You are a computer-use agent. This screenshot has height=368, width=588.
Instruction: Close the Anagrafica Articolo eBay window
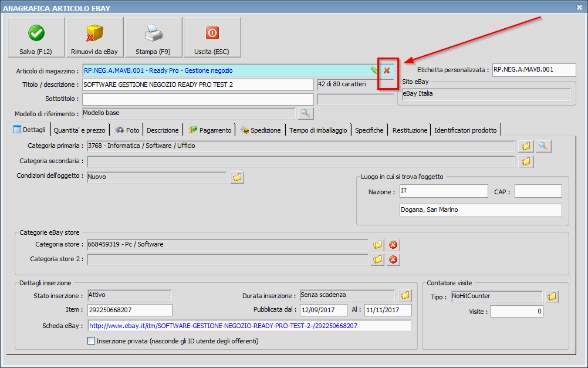pos(579,7)
